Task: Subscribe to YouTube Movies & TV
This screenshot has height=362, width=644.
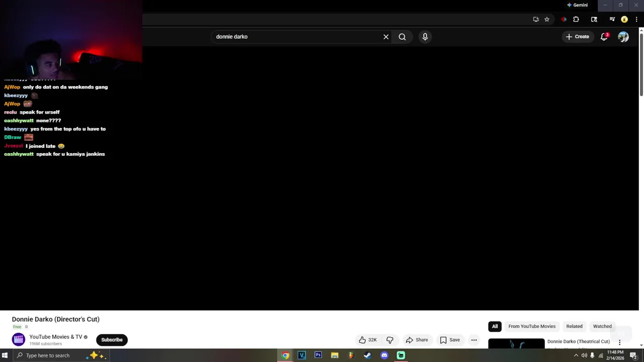Action: click(x=112, y=340)
